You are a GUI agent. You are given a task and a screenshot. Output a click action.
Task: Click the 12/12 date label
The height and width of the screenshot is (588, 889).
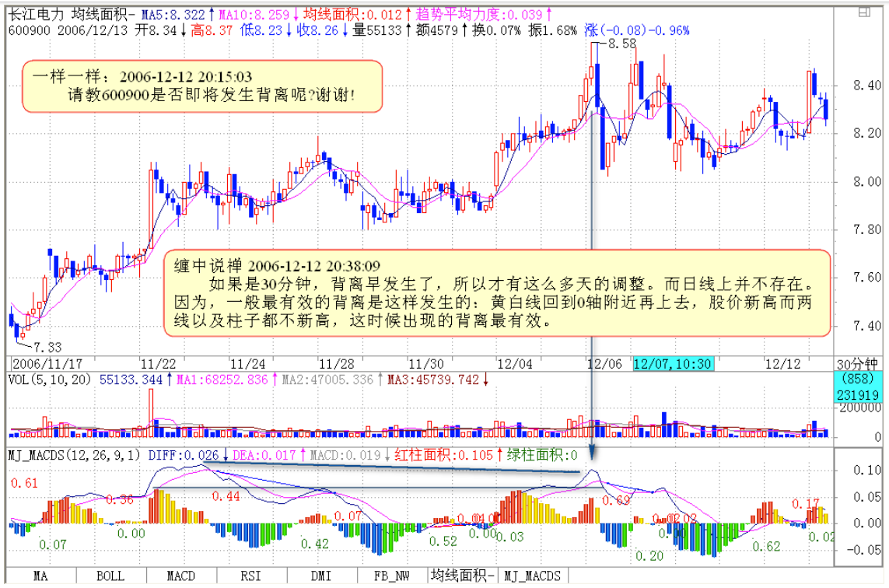pos(783,363)
